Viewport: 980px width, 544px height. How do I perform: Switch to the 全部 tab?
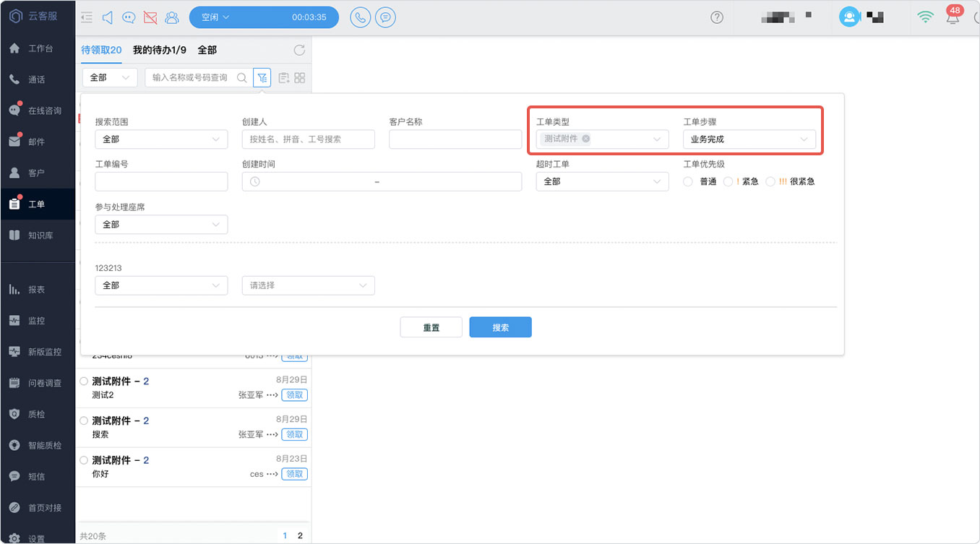click(x=207, y=50)
